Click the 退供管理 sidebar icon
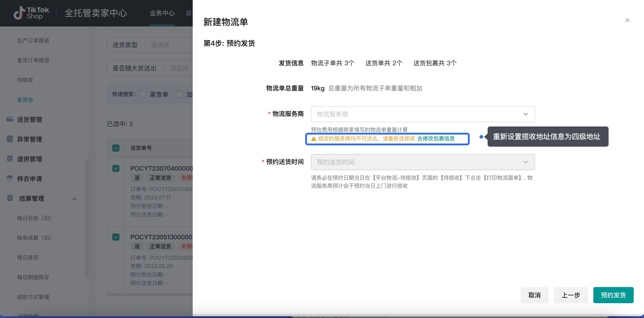Screen dimensions: 644x318 10,159
